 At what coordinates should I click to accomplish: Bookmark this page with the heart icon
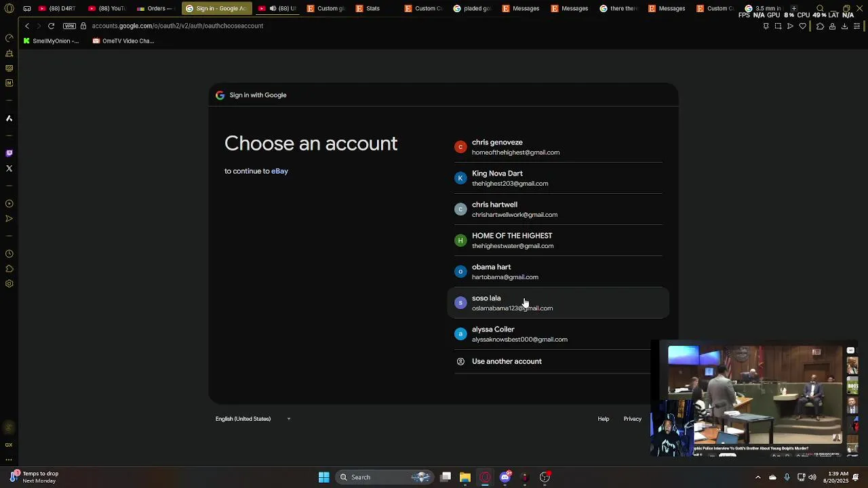coord(803,26)
